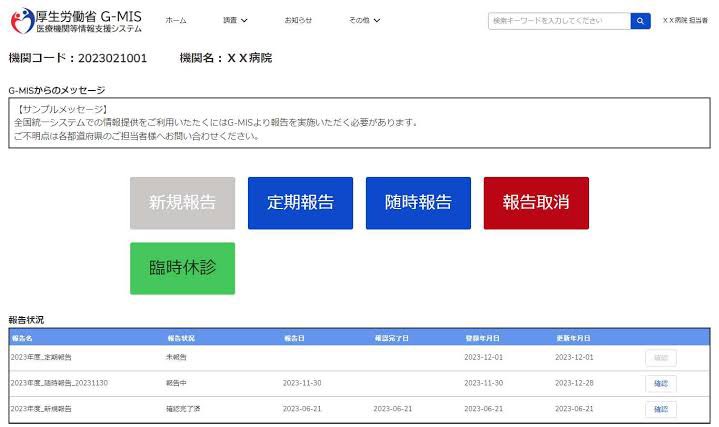This screenshot has width=719, height=427.
Task: Click 確認 button for 2023年度_定期報告 row
Action: coord(661,358)
